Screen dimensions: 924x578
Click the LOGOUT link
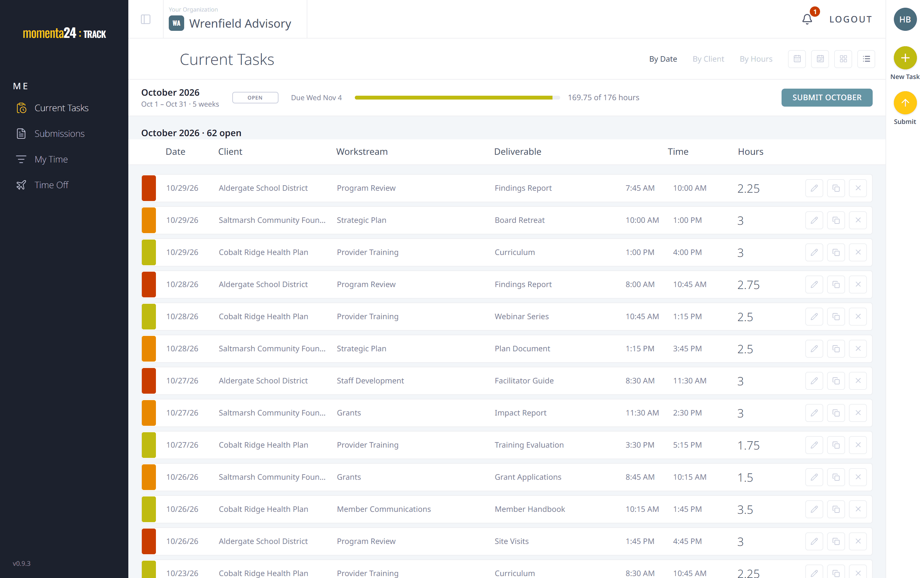point(851,19)
